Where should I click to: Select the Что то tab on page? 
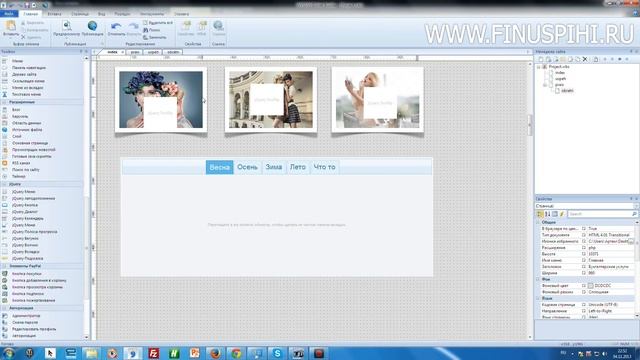pos(324,167)
